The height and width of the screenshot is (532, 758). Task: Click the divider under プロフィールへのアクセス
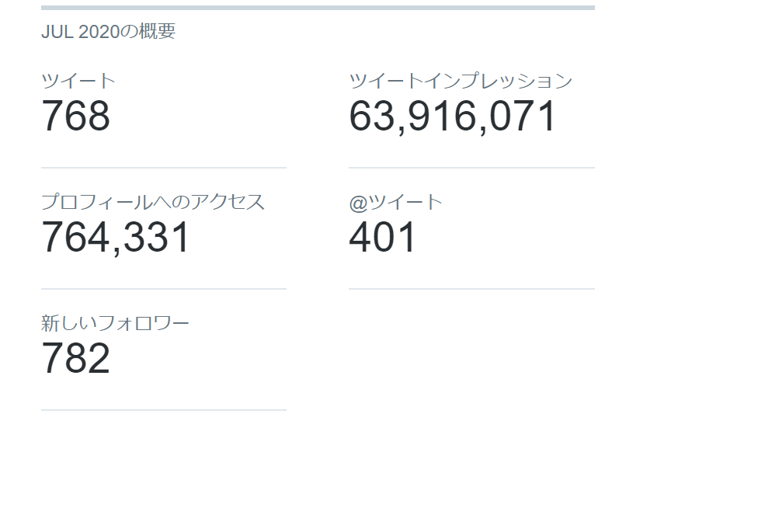(x=163, y=287)
